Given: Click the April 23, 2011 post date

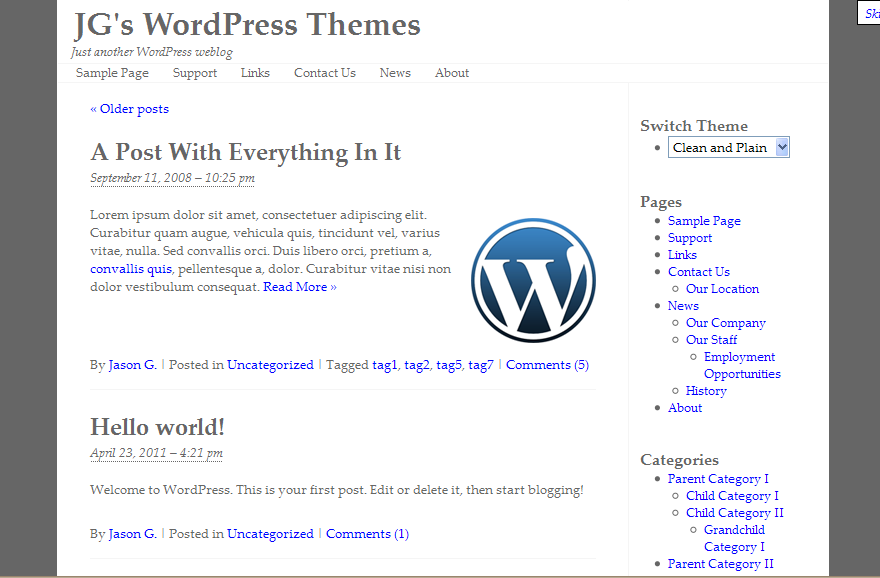Looking at the screenshot, I should (x=157, y=453).
